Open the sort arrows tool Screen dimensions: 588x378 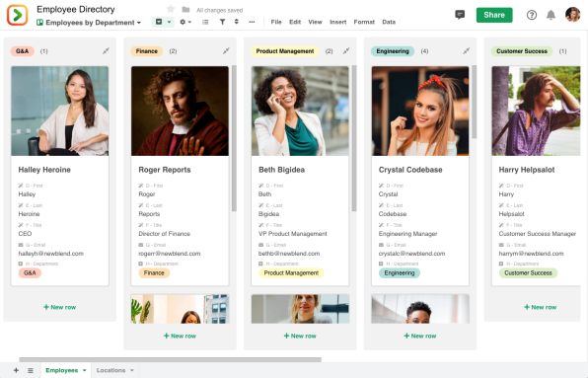click(236, 22)
